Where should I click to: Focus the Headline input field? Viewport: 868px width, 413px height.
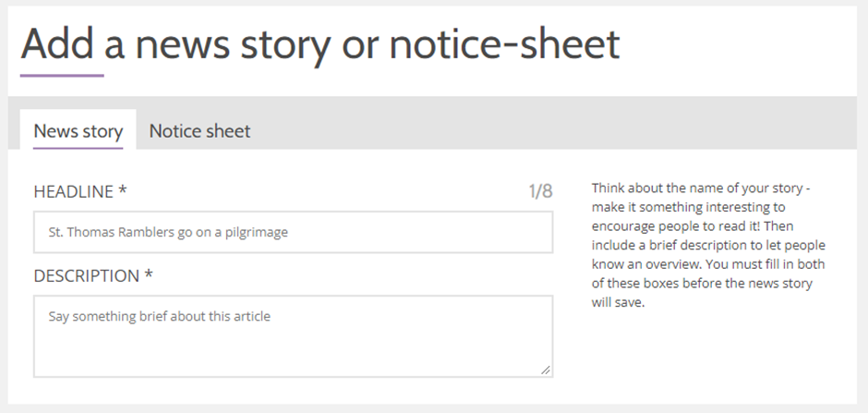293,232
